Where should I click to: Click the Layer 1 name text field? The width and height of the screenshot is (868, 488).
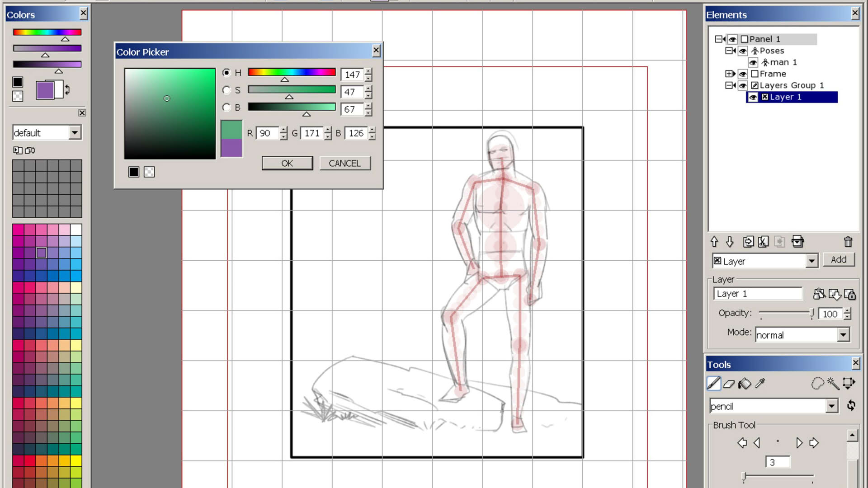coord(758,294)
